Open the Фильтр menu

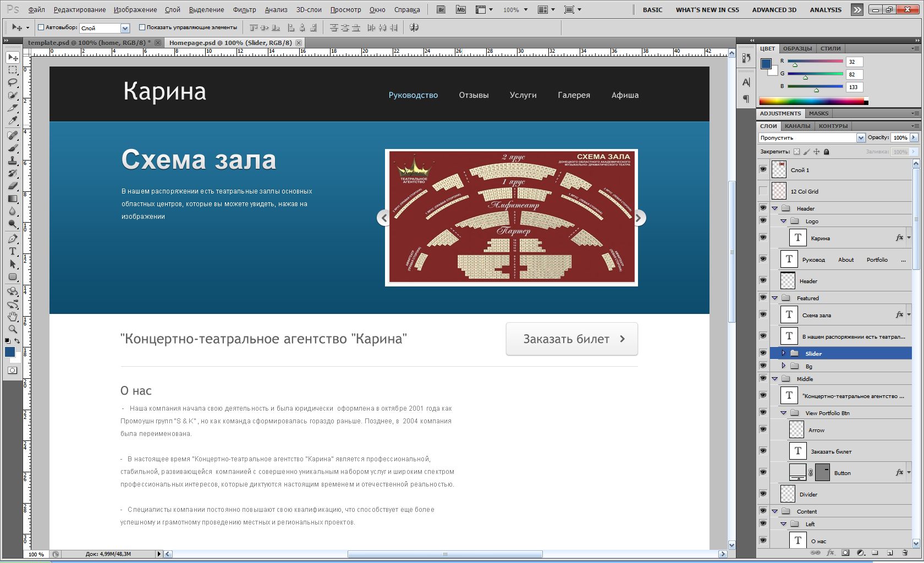tap(244, 10)
